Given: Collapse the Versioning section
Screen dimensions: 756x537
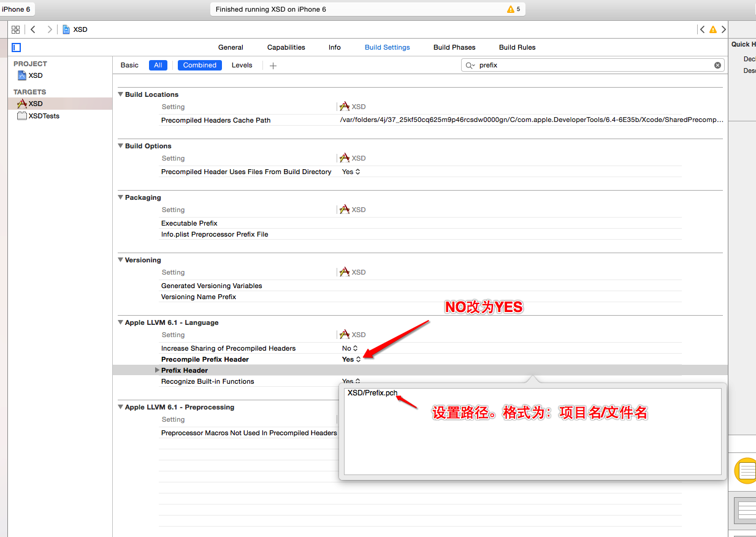Looking at the screenshot, I should coord(121,260).
